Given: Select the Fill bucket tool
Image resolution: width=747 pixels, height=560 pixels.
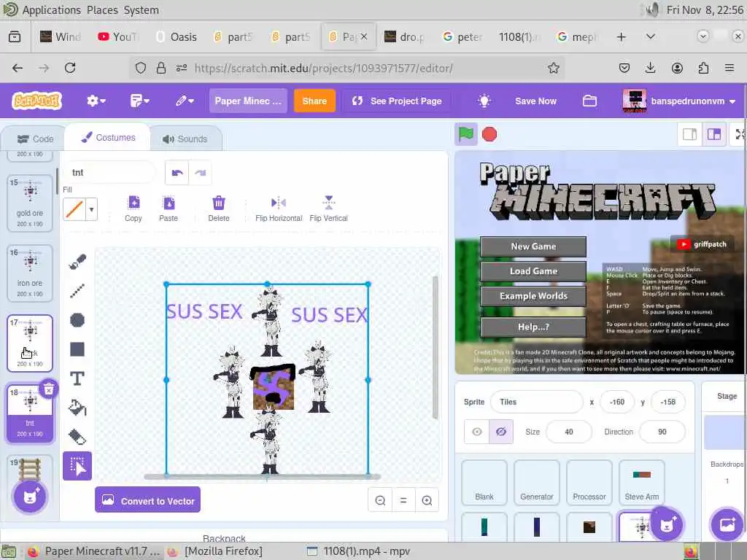Looking at the screenshot, I should tap(77, 408).
